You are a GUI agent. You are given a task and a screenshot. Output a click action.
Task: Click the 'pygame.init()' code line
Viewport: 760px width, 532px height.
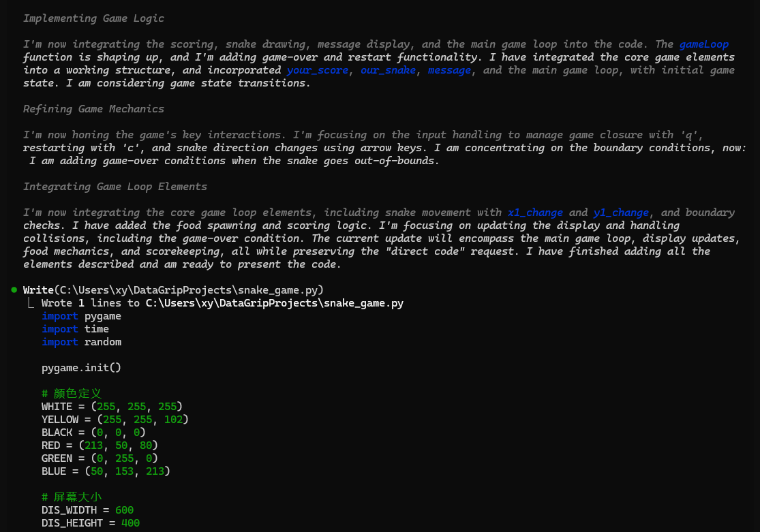pos(81,368)
